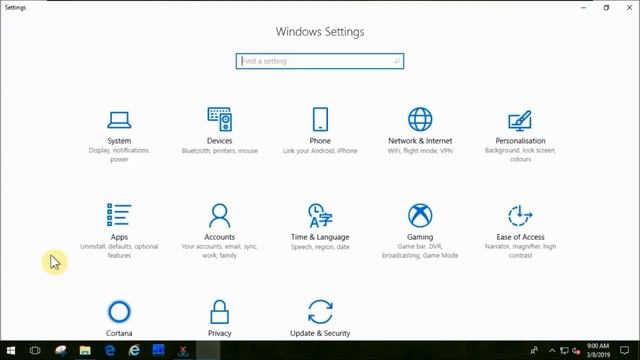Screen dimensions: 640x360
Task: Open the People icon in the taskbar
Action: [x=534, y=350]
